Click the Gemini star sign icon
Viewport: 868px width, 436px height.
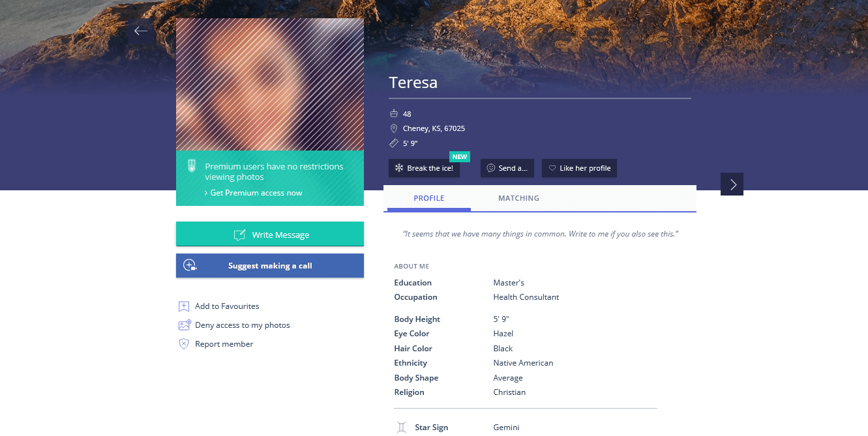(x=402, y=428)
